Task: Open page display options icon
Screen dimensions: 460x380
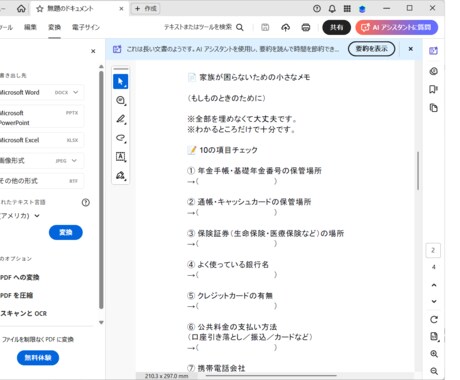Action: [434, 337]
